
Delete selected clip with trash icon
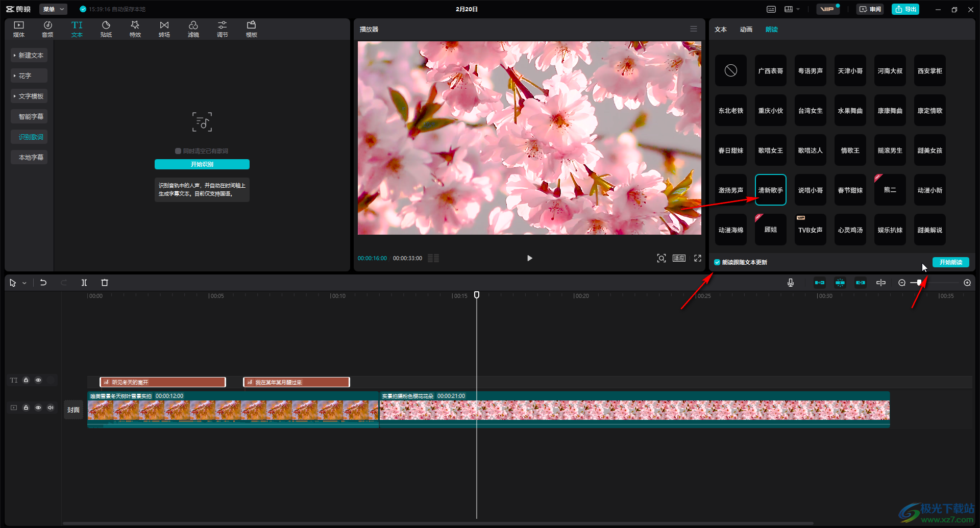click(105, 283)
